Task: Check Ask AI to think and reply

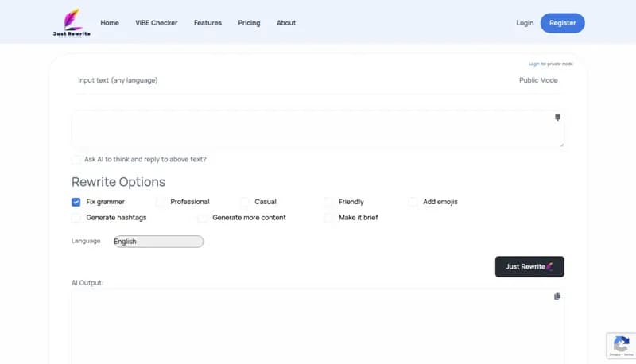Action: [x=76, y=159]
